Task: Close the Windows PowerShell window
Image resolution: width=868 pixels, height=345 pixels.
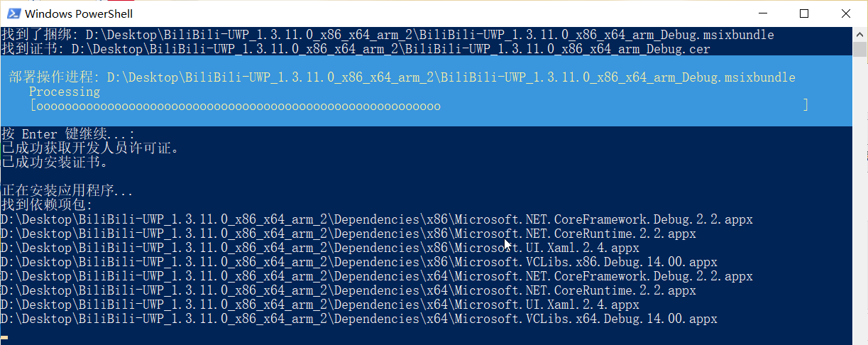Action: (x=845, y=13)
